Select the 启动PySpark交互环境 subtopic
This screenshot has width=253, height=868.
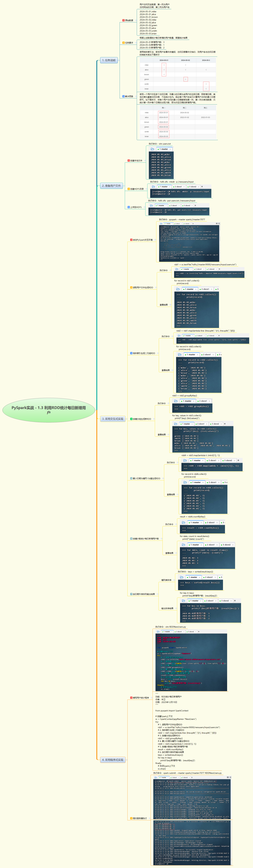[143, 240]
